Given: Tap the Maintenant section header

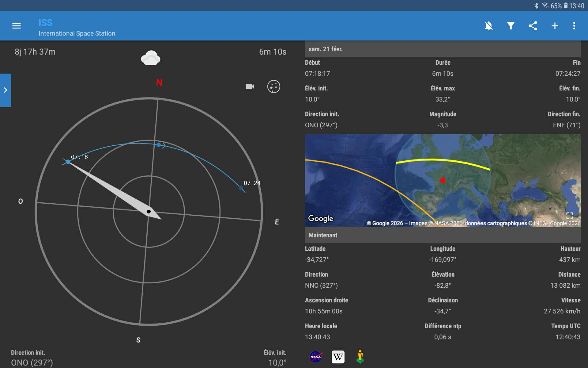Looking at the screenshot, I should coord(323,235).
